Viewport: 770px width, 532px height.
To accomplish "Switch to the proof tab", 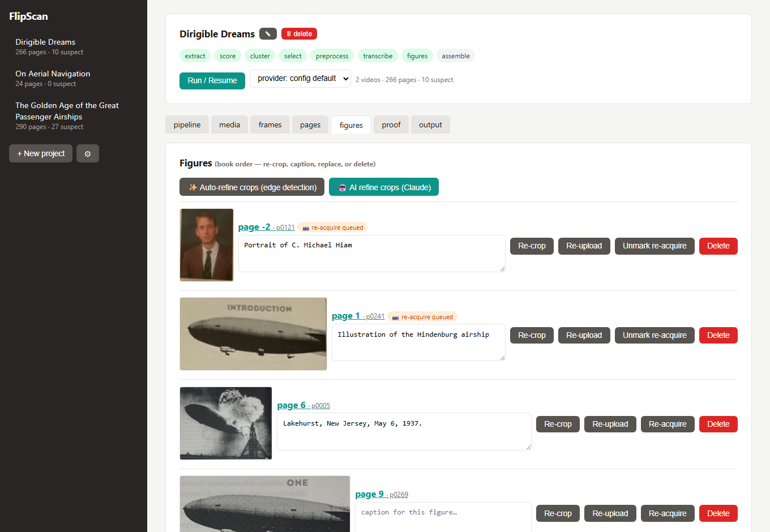I will [x=391, y=125].
